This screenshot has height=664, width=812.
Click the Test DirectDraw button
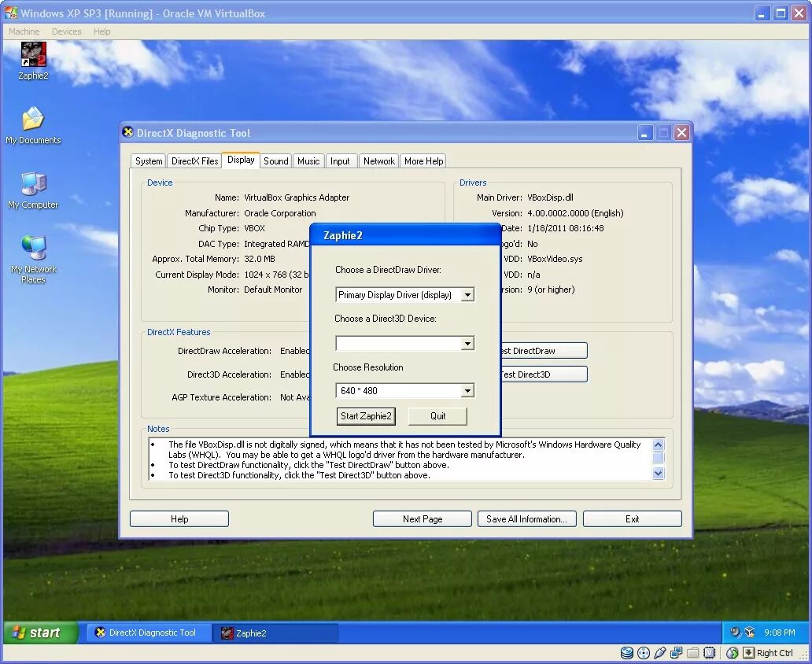544,351
